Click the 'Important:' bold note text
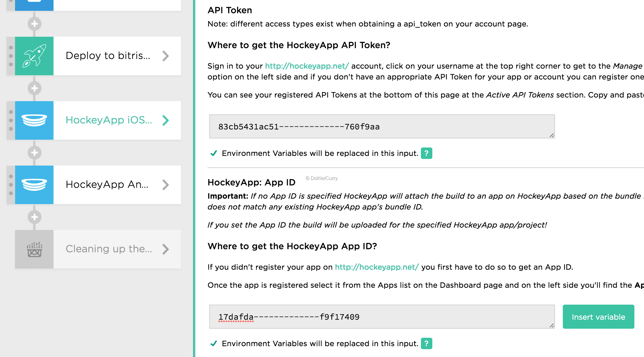The height and width of the screenshot is (357, 644). 228,196
